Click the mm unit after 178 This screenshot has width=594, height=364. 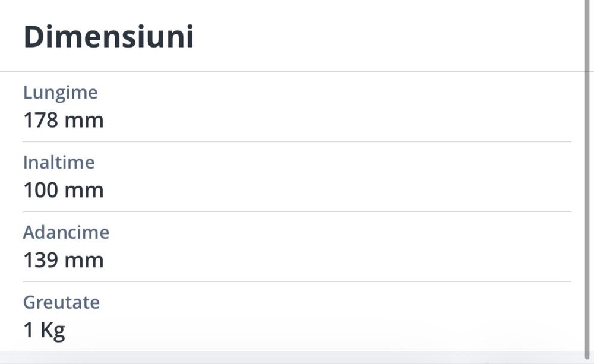click(83, 121)
